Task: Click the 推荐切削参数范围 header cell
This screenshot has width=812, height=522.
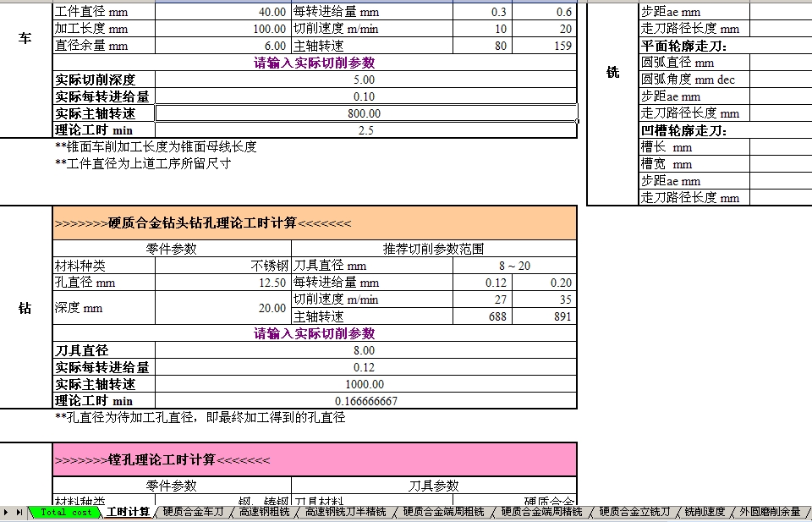Action: click(434, 249)
